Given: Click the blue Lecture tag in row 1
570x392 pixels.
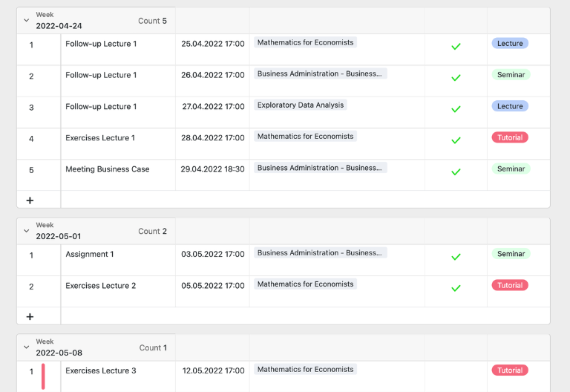Looking at the screenshot, I should click(510, 43).
